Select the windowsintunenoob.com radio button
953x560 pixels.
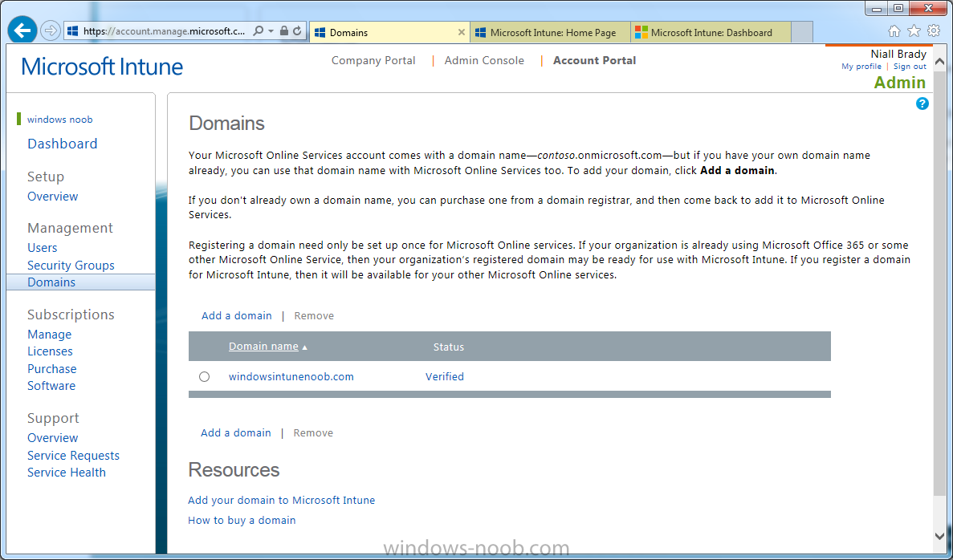pyautogui.click(x=204, y=377)
